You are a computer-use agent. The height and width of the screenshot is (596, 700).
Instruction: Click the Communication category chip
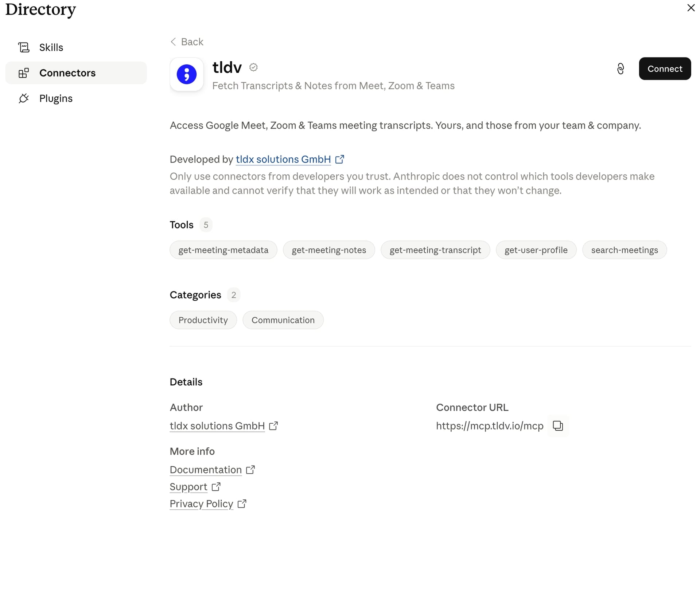[x=283, y=320]
